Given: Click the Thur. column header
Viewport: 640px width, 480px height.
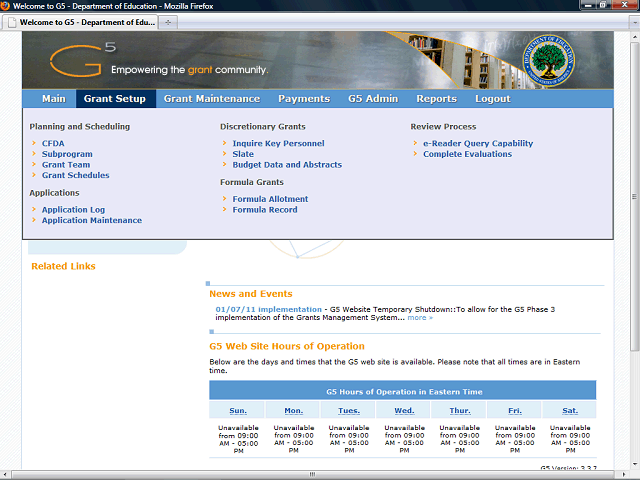Looking at the screenshot, I should (460, 411).
